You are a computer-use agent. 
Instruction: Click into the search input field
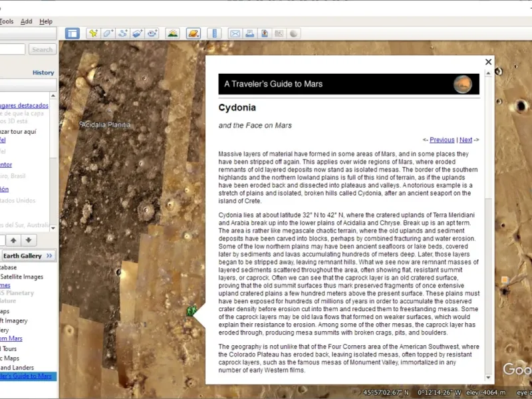pyautogui.click(x=13, y=49)
